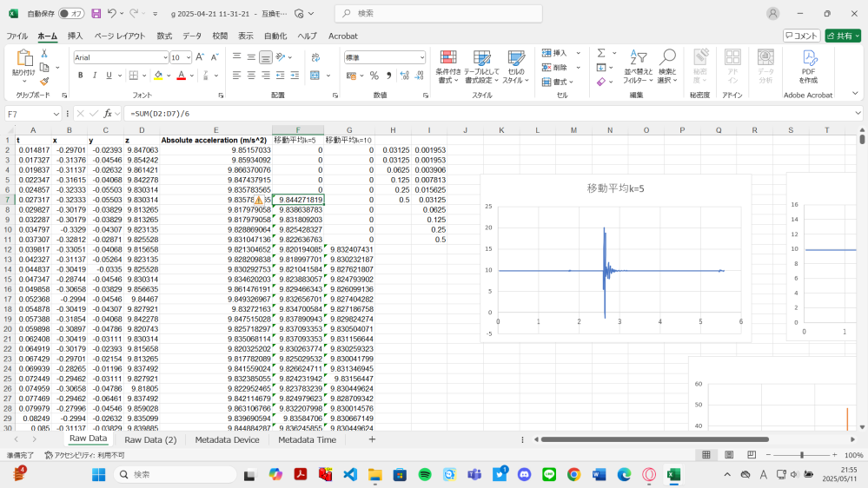Click the Cut scissors icon

44,54
